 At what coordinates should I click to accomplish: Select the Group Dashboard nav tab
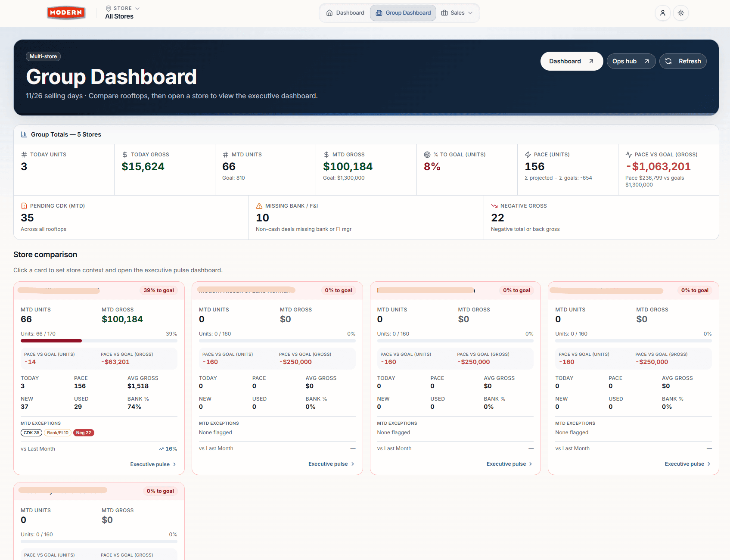(x=403, y=13)
